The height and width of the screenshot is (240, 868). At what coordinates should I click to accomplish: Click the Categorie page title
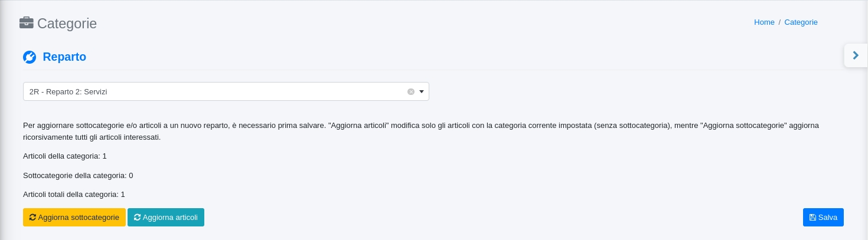pyautogui.click(x=67, y=24)
